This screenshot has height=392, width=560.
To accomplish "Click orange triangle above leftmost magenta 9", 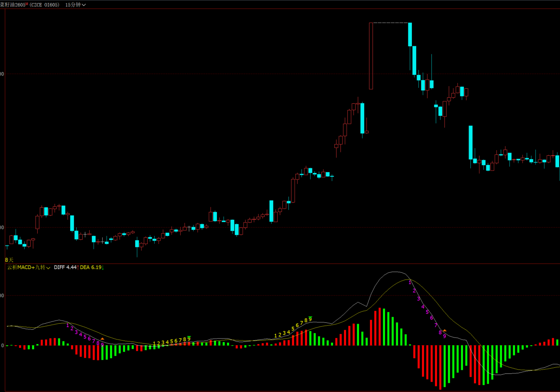I will tap(102, 339).
